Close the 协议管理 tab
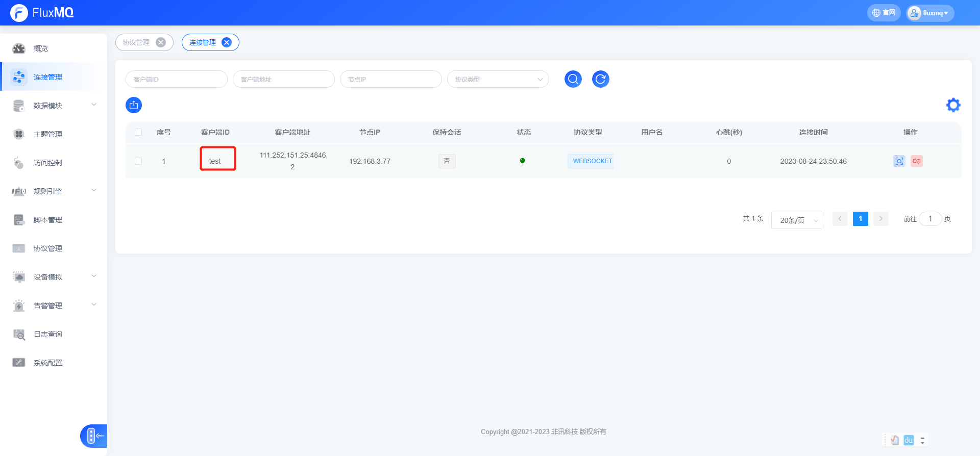Image resolution: width=980 pixels, height=456 pixels. 161,42
